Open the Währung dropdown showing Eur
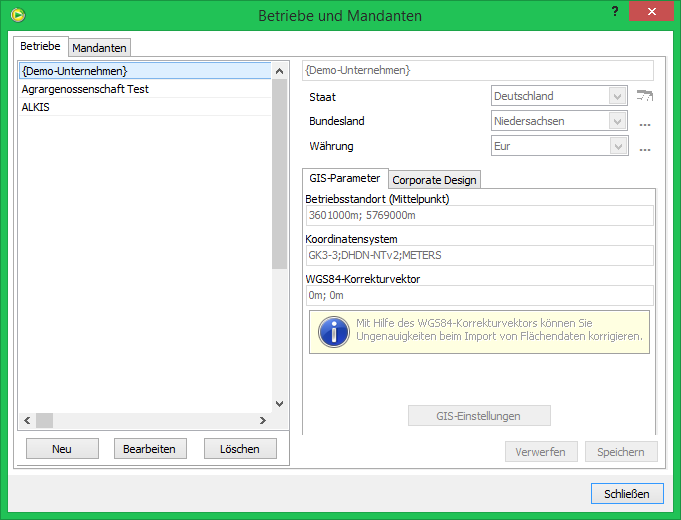This screenshot has height=520, width=681. 560,146
